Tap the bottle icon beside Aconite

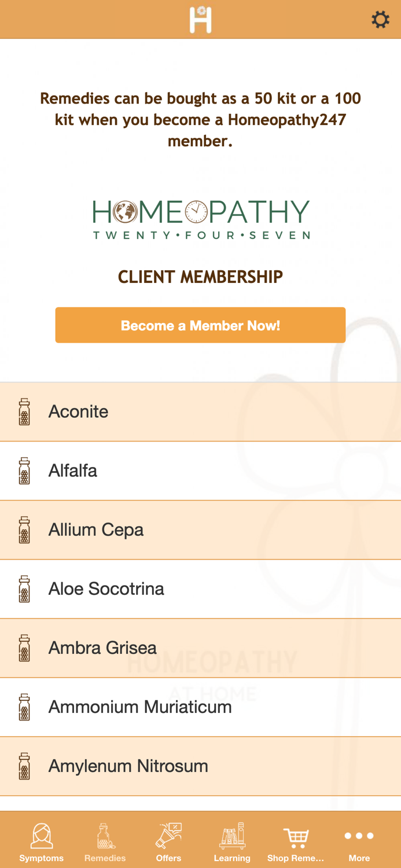24,412
